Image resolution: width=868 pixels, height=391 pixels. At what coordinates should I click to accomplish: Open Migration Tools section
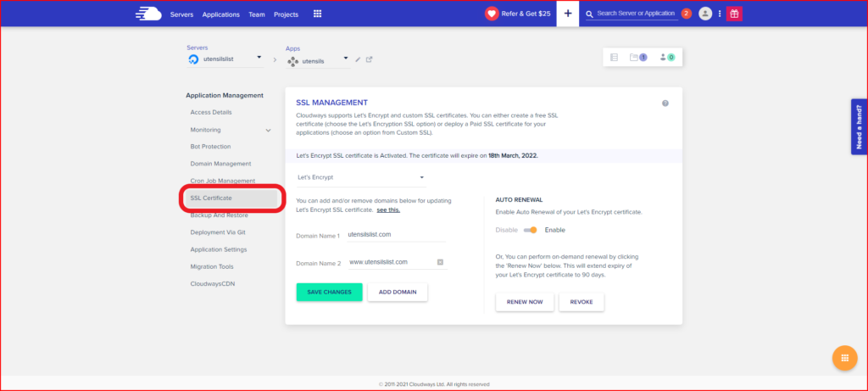click(212, 267)
